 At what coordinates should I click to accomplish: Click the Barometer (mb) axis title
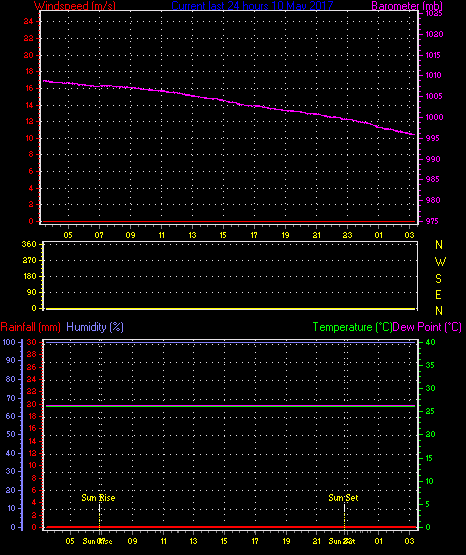coord(407,5)
